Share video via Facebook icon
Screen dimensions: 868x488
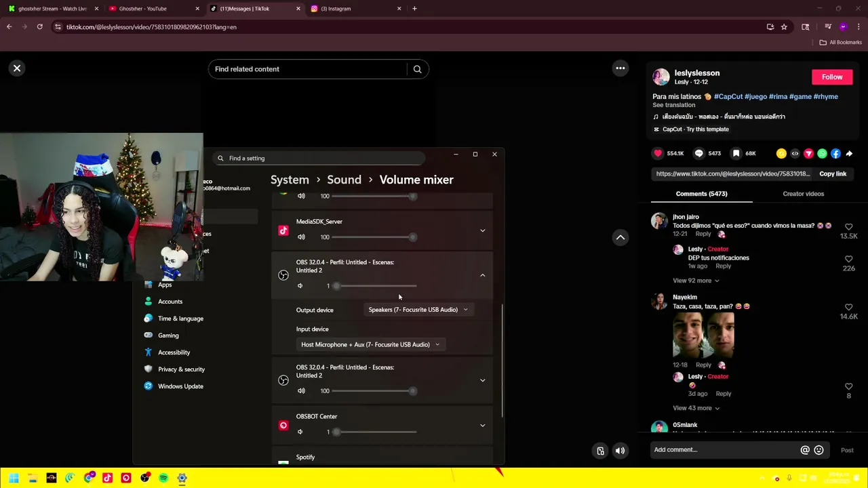pyautogui.click(x=835, y=154)
